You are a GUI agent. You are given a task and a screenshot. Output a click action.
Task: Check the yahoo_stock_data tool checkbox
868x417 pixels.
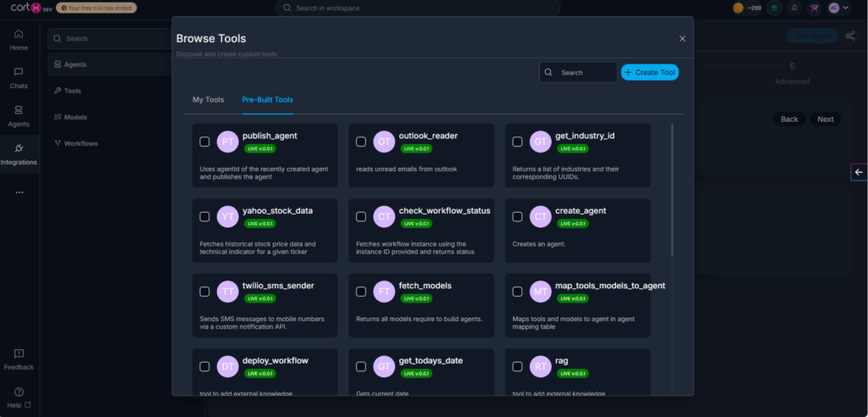204,216
